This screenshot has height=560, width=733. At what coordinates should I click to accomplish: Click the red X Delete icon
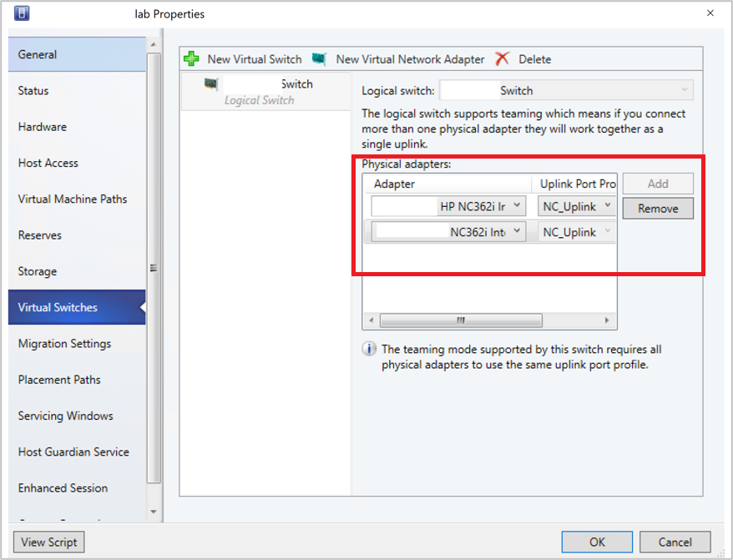[x=502, y=59]
